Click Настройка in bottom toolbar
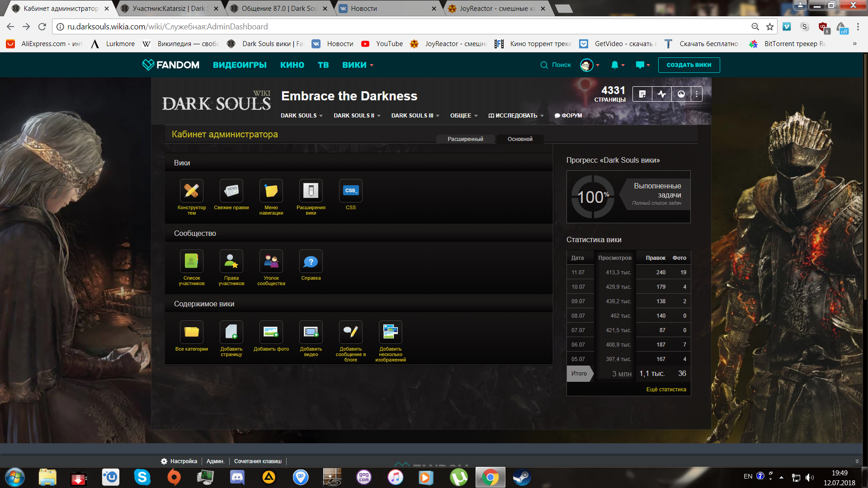868x488 pixels. tap(179, 461)
